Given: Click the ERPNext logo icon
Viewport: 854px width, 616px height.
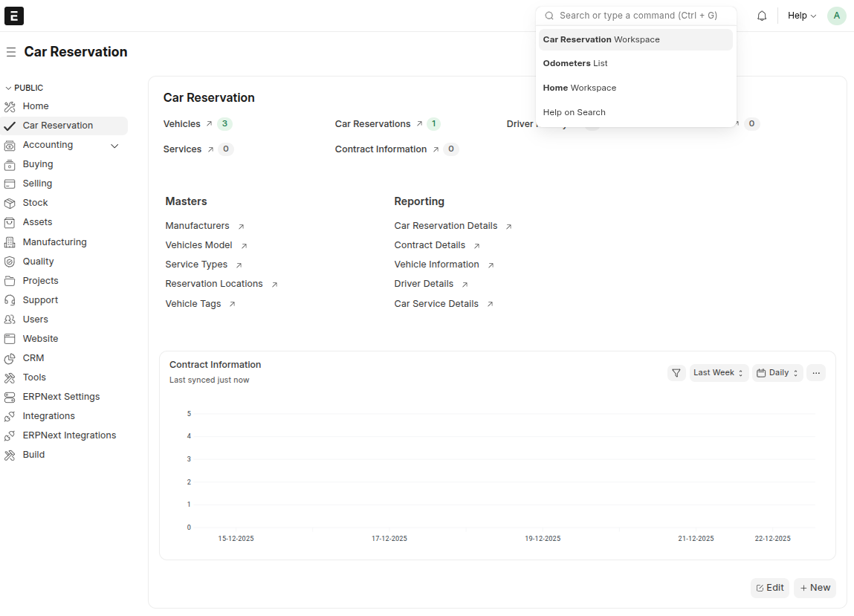Looking at the screenshot, I should click(14, 16).
